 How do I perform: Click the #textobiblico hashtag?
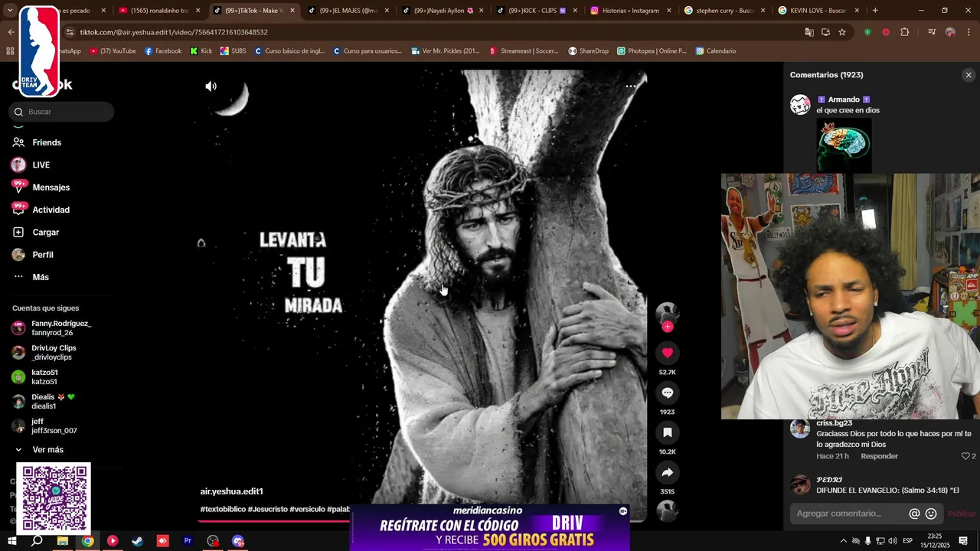coord(223,509)
